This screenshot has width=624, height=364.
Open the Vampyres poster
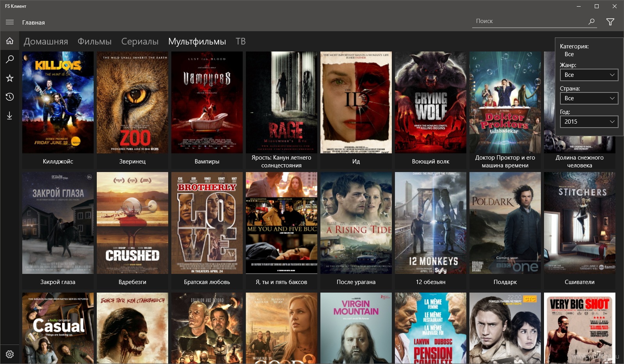[x=207, y=102]
